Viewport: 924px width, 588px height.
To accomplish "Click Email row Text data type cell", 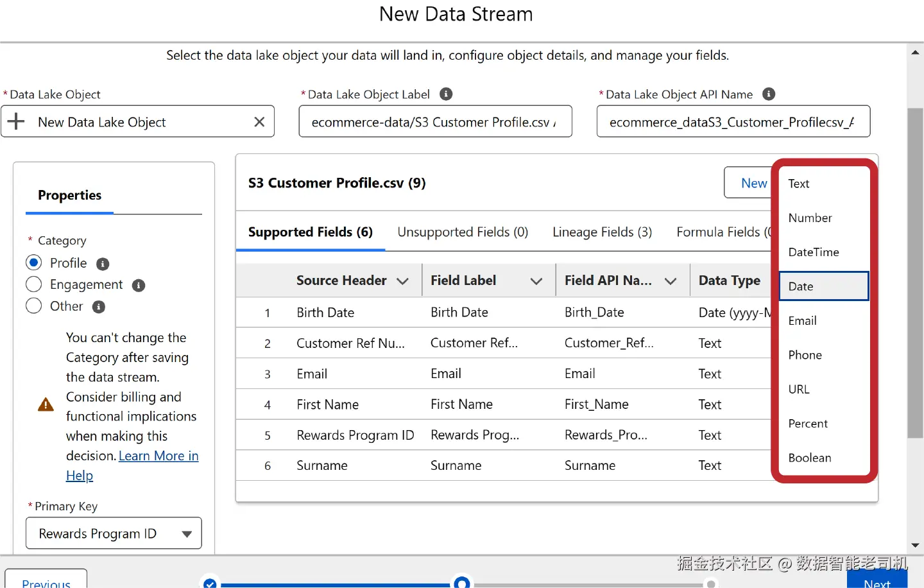I will click(710, 374).
